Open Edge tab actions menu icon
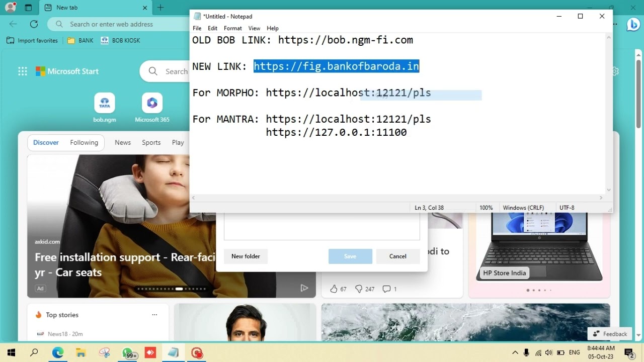The image size is (644, 362). tap(28, 8)
